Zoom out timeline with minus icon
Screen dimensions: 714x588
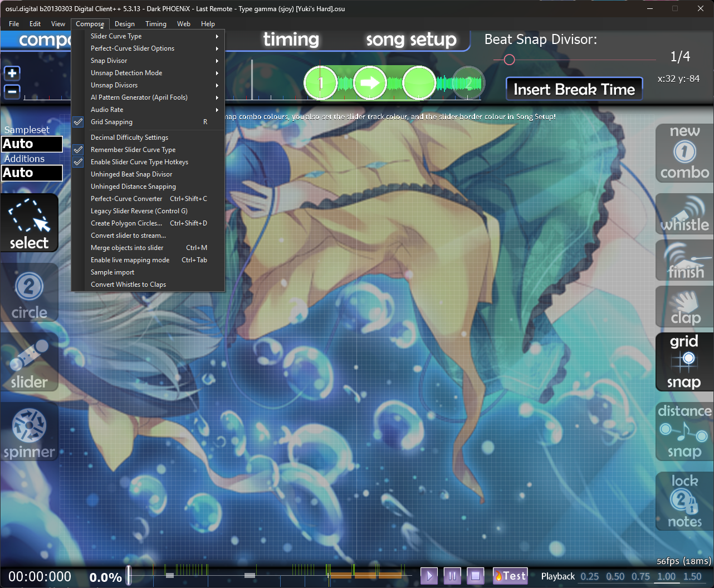tap(12, 91)
